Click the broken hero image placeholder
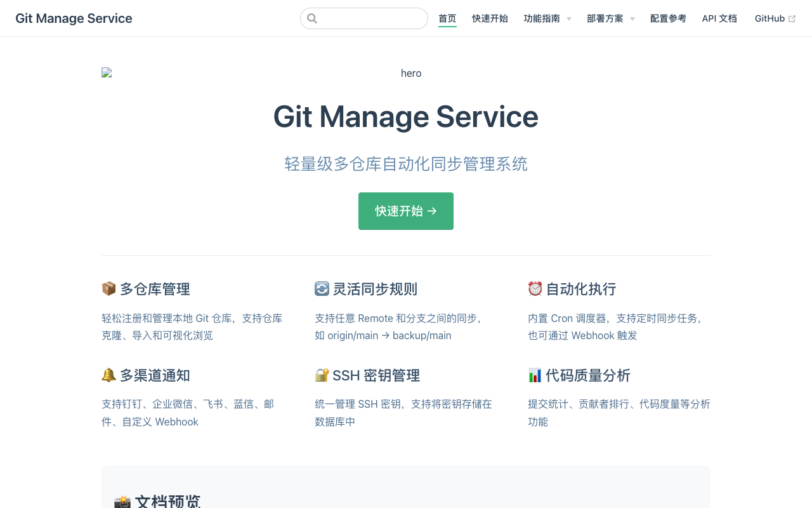The width and height of the screenshot is (812, 508). point(107,73)
